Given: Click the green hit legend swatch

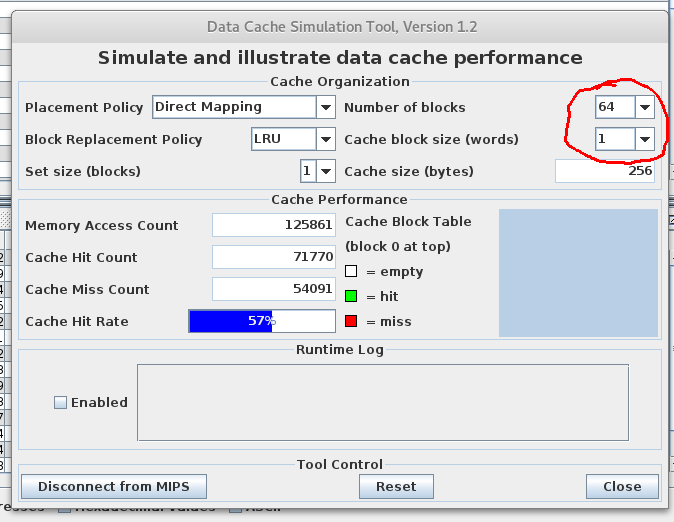Looking at the screenshot, I should click(351, 297).
